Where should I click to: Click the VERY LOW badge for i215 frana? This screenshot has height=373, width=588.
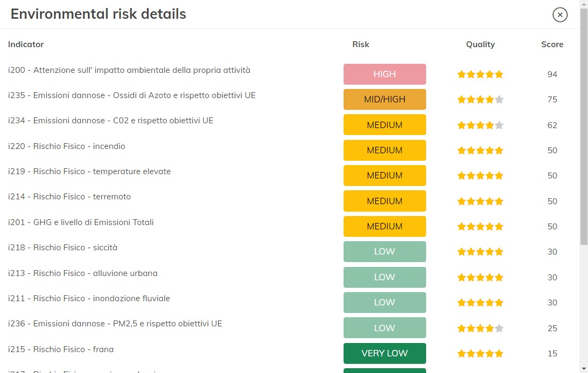tap(384, 353)
